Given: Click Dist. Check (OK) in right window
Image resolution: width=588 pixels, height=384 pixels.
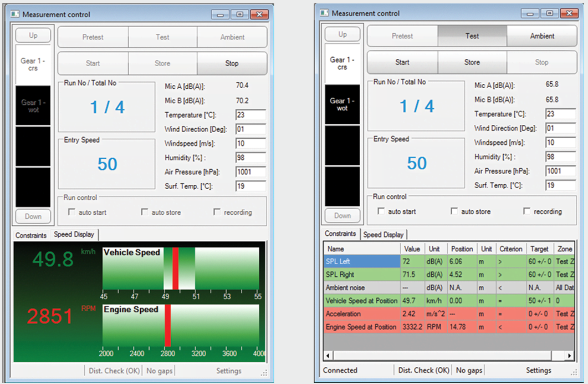Looking at the screenshot, I should pyautogui.click(x=423, y=370).
